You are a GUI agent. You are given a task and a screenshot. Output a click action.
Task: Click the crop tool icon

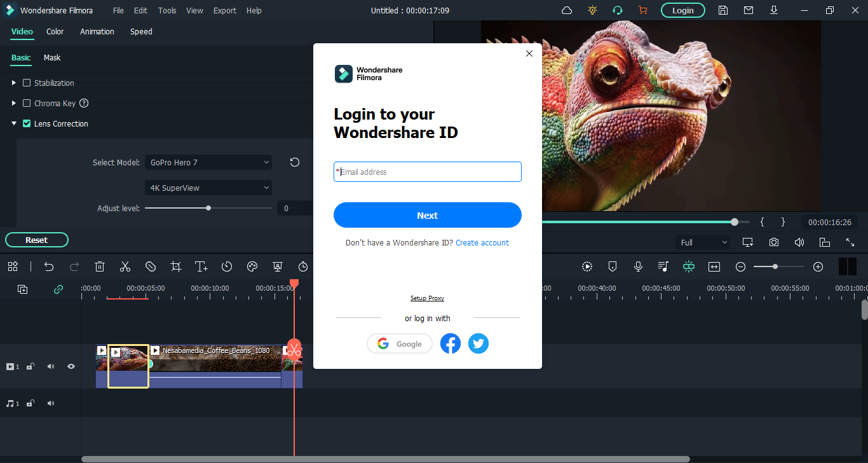176,266
